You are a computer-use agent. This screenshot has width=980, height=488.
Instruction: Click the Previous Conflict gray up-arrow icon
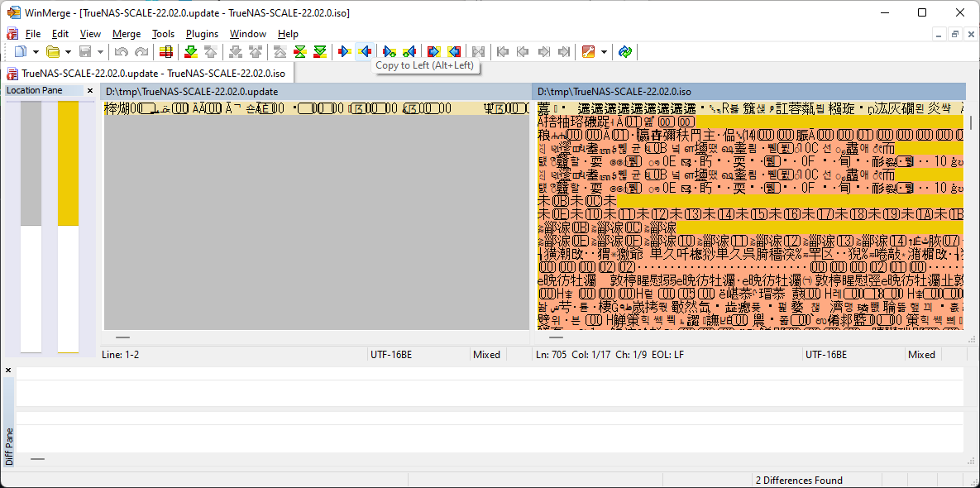256,52
